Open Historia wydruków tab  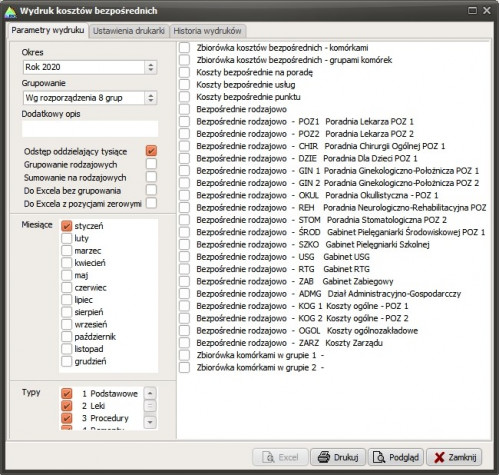click(x=207, y=31)
